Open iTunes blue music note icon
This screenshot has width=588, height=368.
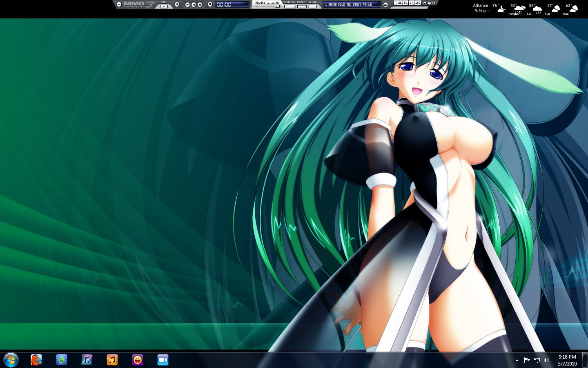(87, 360)
